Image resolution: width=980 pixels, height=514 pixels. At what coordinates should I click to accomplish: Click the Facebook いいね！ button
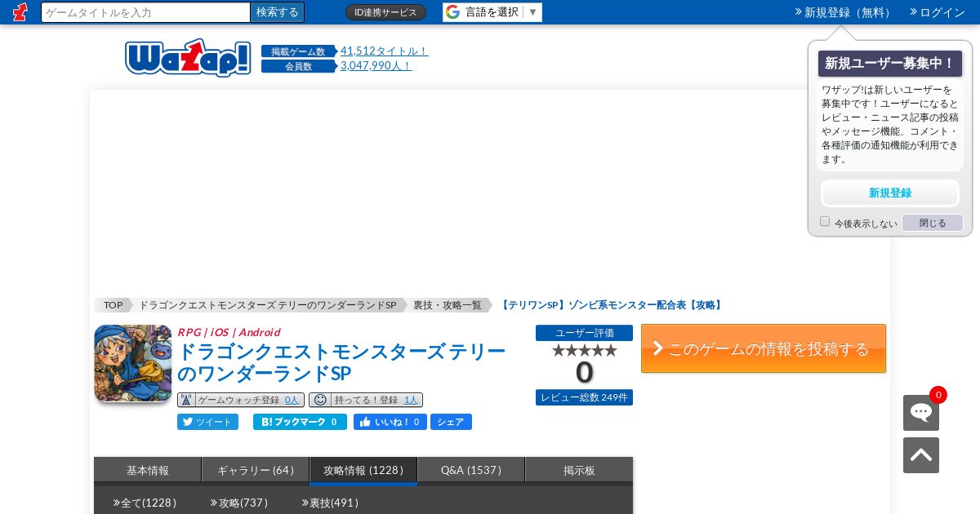[390, 422]
